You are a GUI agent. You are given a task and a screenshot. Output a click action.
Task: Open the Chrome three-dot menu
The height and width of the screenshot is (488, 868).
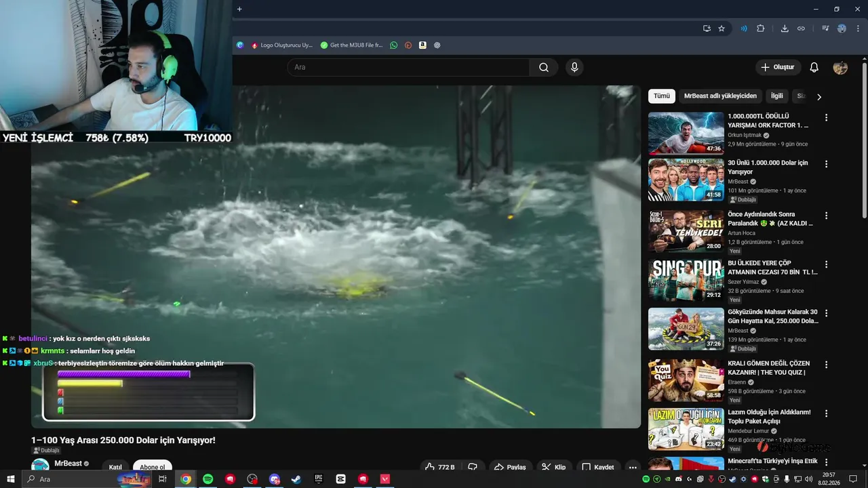857,28
